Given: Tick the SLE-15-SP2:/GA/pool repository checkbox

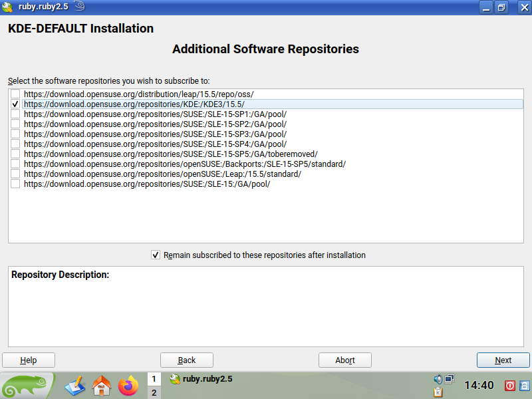Looking at the screenshot, I should (15, 124).
